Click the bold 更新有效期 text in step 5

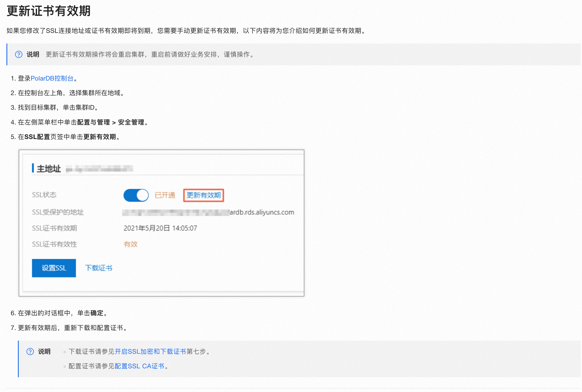99,137
